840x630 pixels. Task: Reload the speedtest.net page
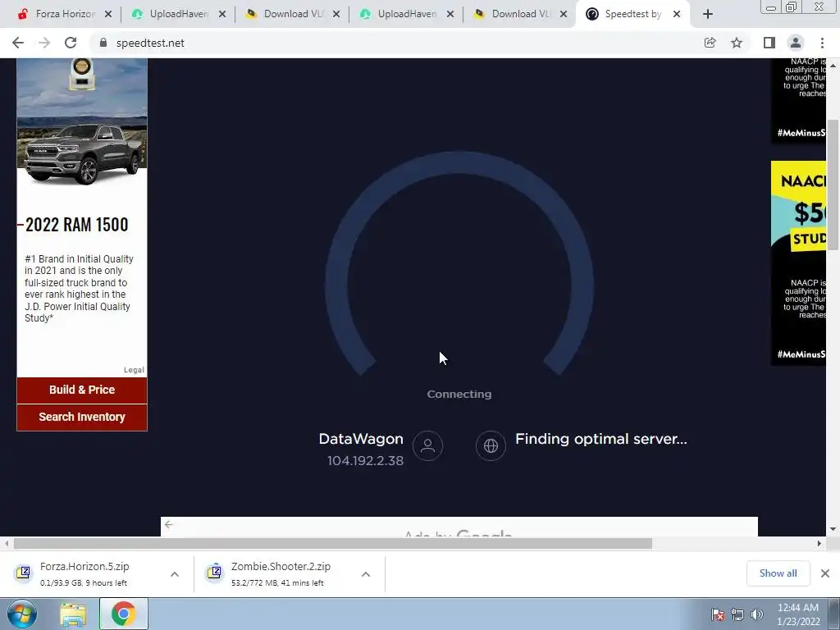(x=71, y=43)
